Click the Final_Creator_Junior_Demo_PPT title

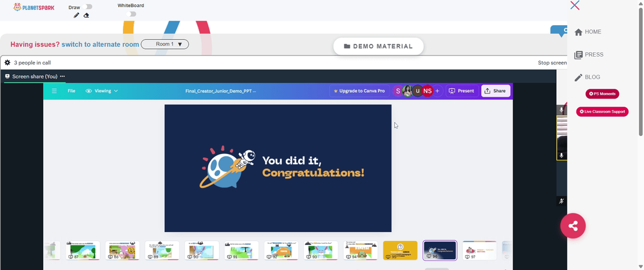(220, 91)
